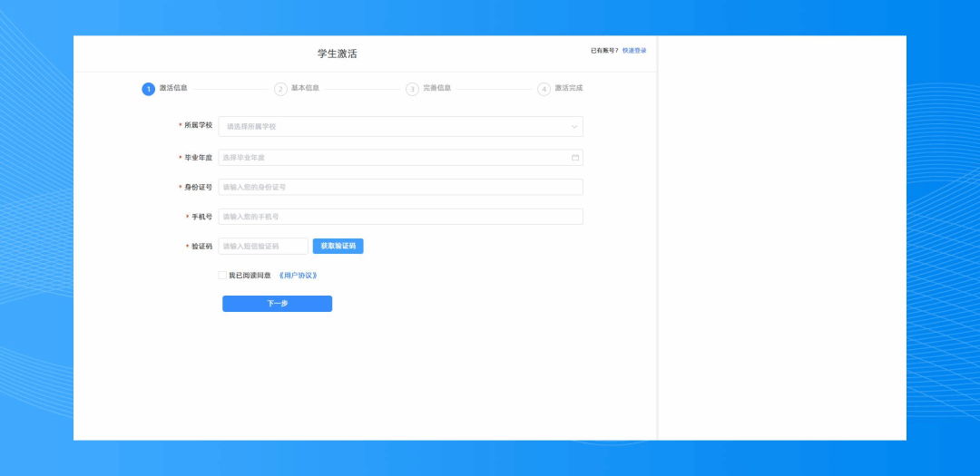This screenshot has height=476, width=980.
Task: Expand the 所属学校 dropdown arrow
Action: point(573,127)
